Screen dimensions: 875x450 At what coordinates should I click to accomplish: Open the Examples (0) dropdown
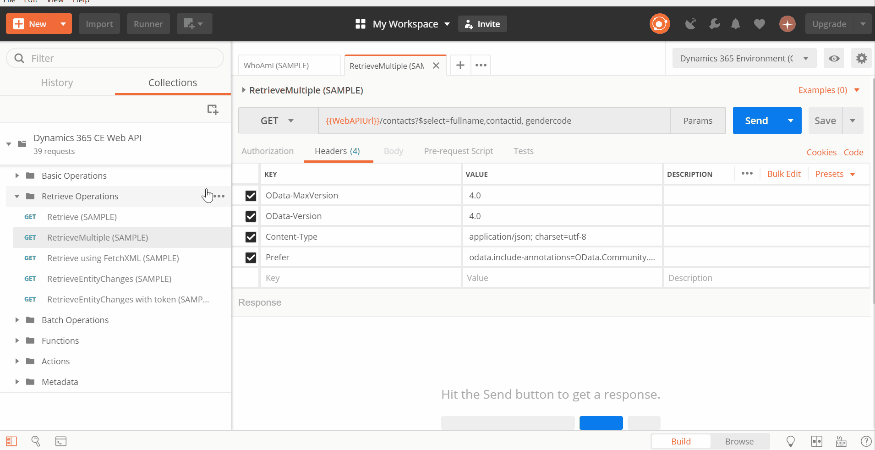(x=829, y=90)
